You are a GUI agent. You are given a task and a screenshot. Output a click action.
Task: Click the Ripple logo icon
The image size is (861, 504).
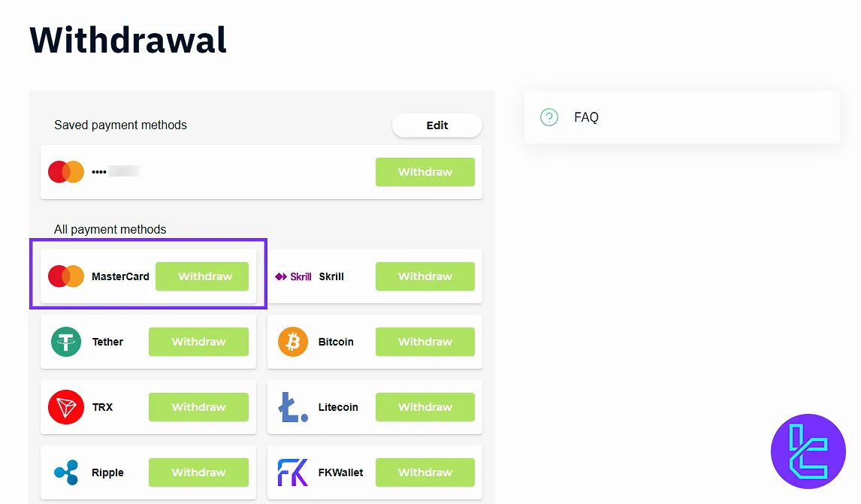click(66, 472)
